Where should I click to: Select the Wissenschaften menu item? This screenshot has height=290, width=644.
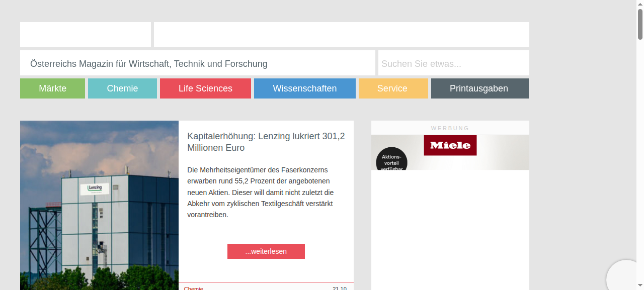[x=305, y=88]
